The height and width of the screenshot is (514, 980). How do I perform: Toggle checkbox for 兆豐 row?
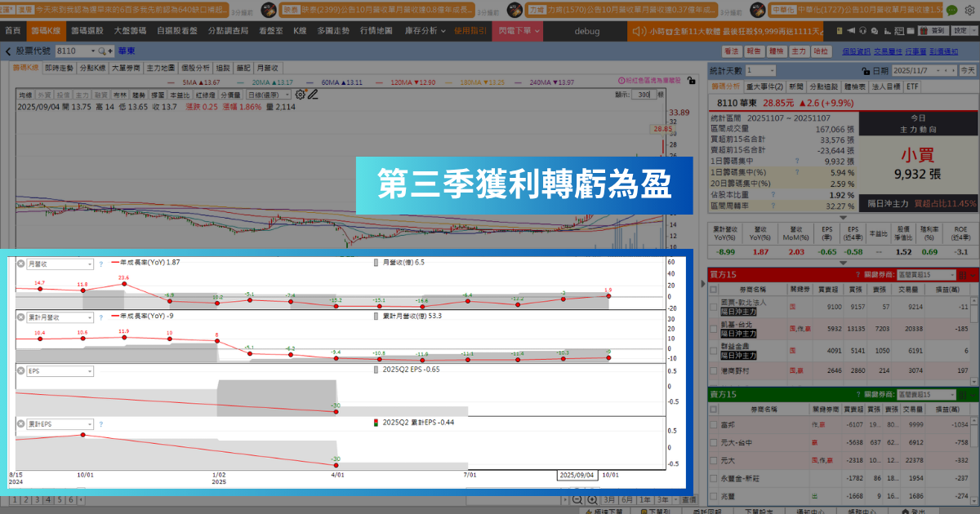[x=713, y=496]
